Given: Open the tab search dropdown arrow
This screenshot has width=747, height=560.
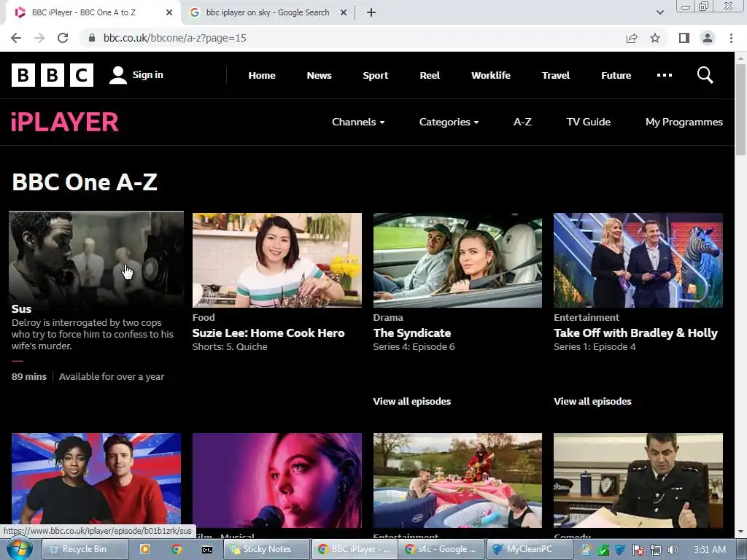Looking at the screenshot, I should pyautogui.click(x=659, y=12).
